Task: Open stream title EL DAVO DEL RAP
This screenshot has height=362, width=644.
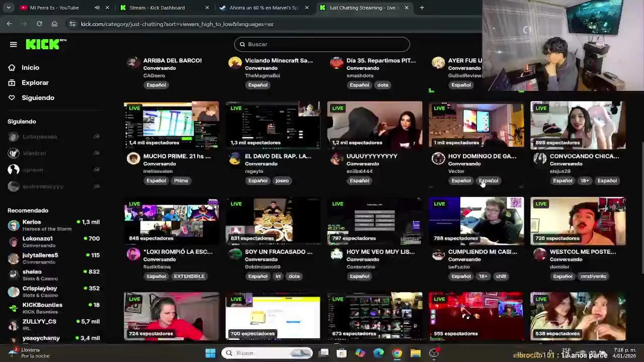Action: point(278,156)
